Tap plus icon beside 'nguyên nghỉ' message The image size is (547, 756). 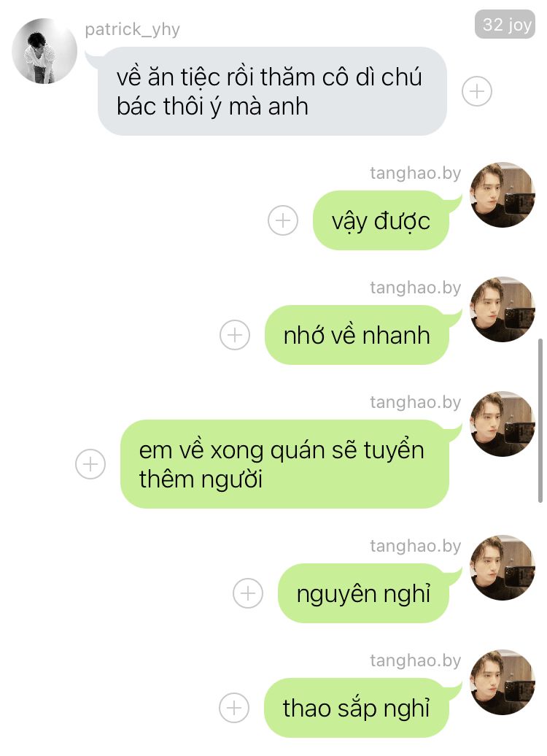tap(248, 593)
